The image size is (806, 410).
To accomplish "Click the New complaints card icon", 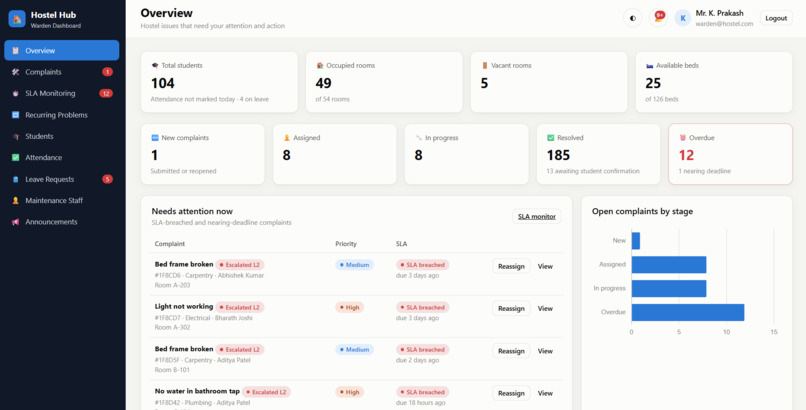I will [155, 138].
